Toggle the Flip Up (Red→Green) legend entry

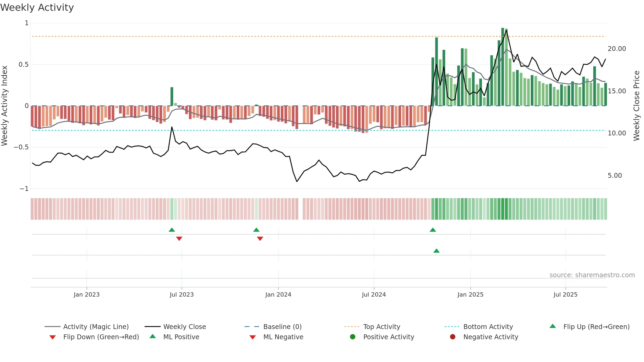coord(589,327)
